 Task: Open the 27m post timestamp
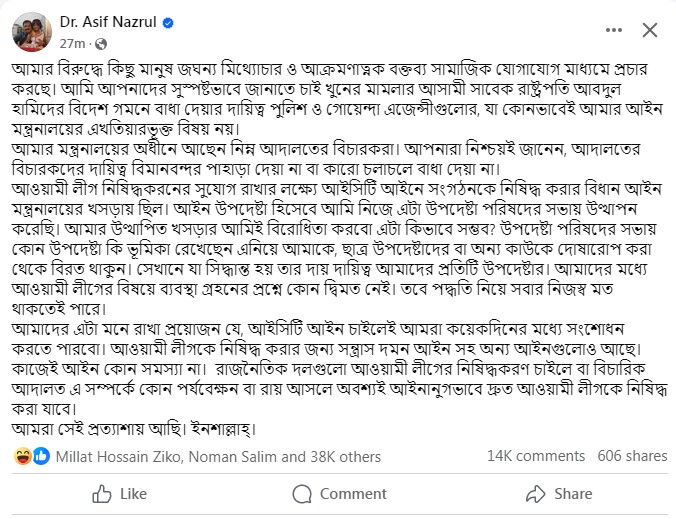click(x=72, y=44)
